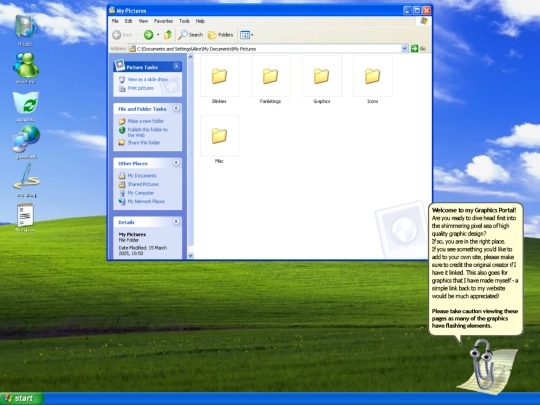Click the green Forward arrow in toolbar

[x=148, y=34]
